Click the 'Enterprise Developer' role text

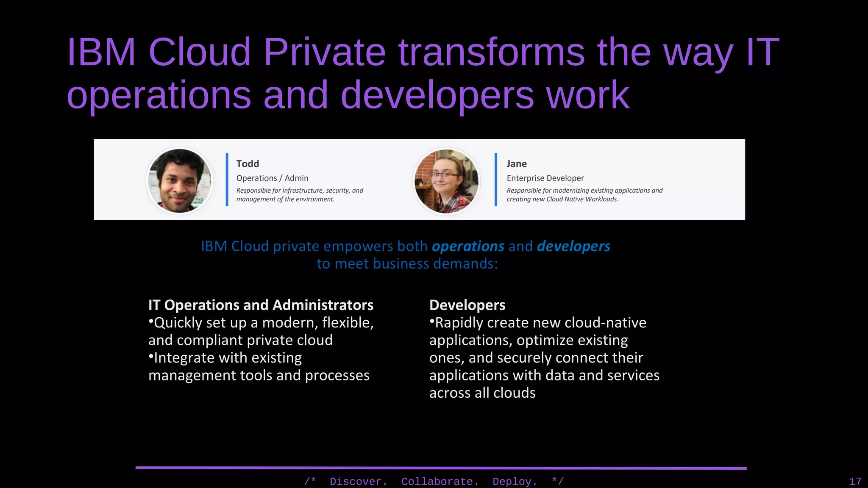tap(545, 178)
